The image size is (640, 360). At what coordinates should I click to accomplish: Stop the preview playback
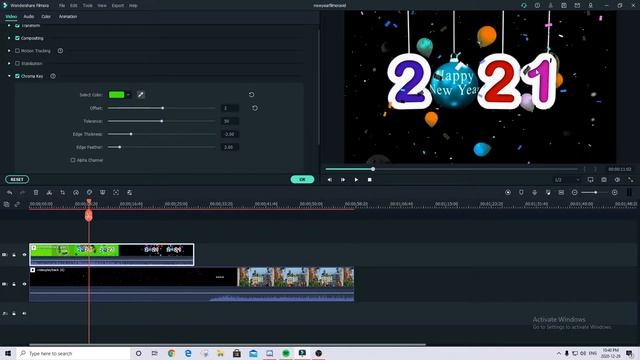click(x=369, y=180)
